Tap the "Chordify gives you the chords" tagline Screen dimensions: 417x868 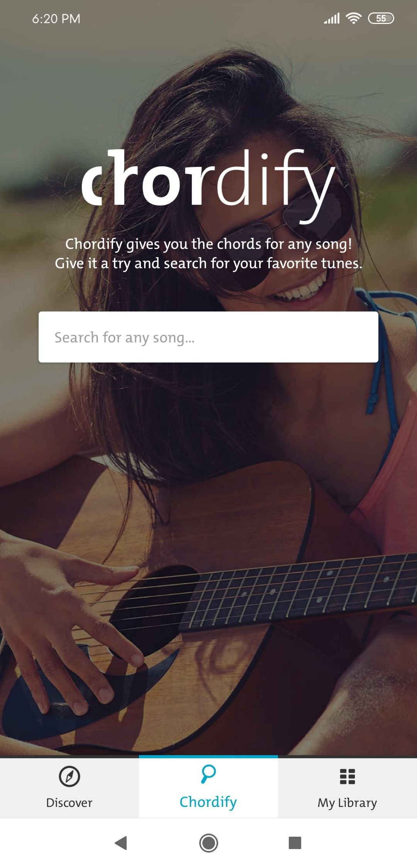[208, 244]
